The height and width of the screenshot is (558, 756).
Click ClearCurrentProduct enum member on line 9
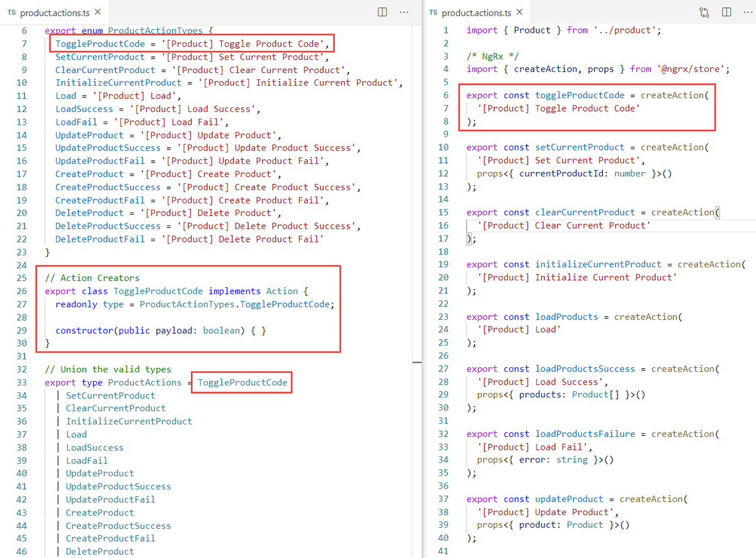(105, 70)
